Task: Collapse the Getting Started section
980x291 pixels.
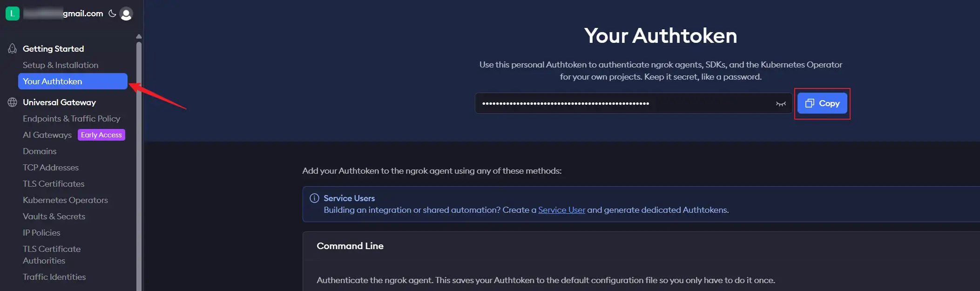Action: click(53, 48)
